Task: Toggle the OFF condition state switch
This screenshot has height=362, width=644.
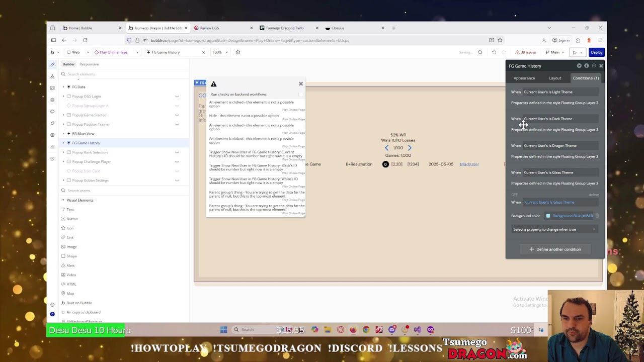Action: [514, 195]
